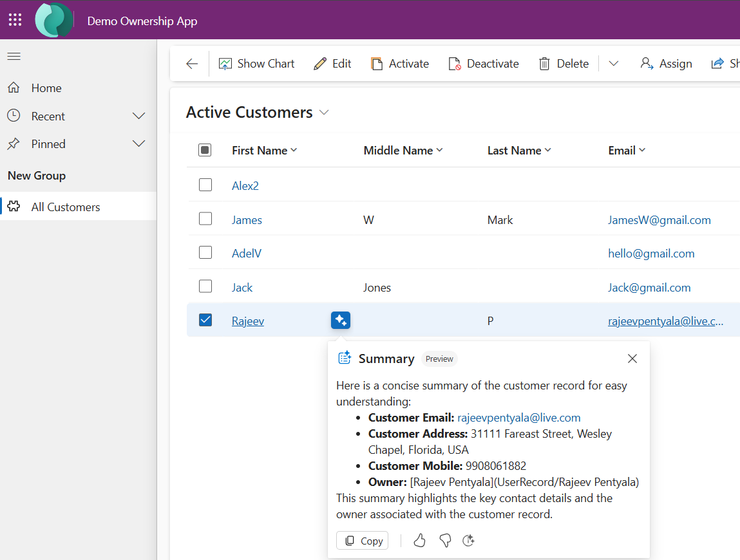Give thumbs down on the summary

(x=444, y=541)
